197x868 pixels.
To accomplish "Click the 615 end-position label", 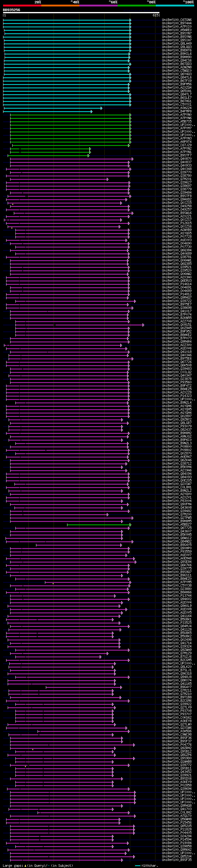I will 155,15.
